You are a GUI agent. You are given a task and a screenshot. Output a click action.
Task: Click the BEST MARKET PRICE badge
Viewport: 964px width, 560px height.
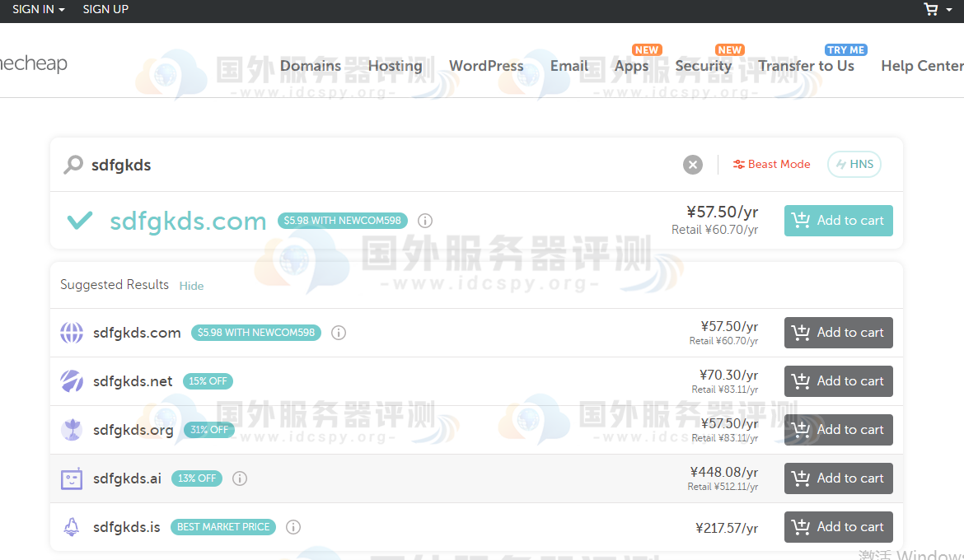(223, 527)
